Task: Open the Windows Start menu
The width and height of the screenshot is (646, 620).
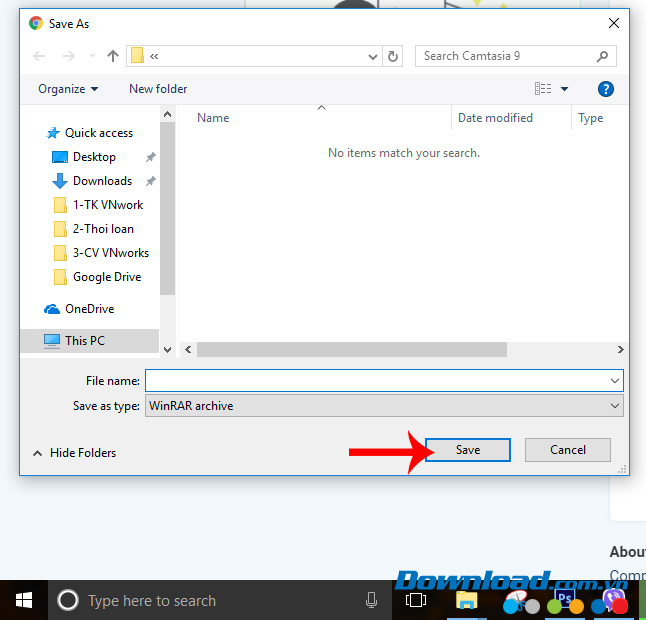Action: 24,600
